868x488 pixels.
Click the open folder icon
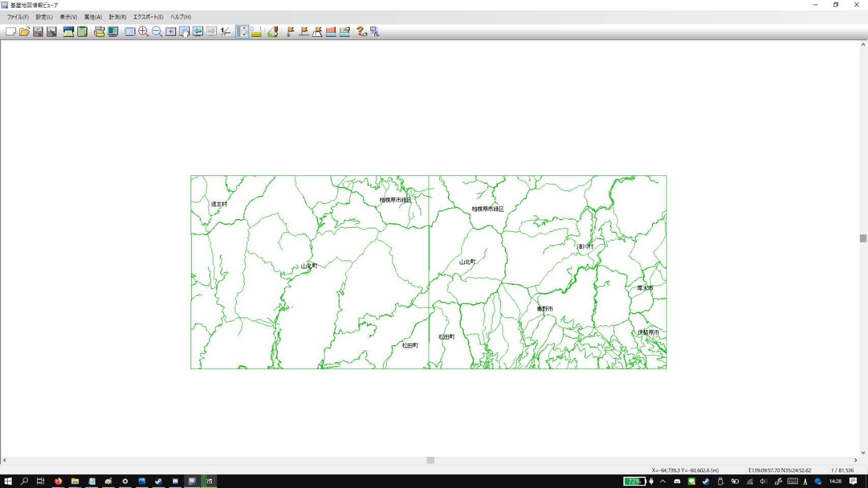(24, 32)
